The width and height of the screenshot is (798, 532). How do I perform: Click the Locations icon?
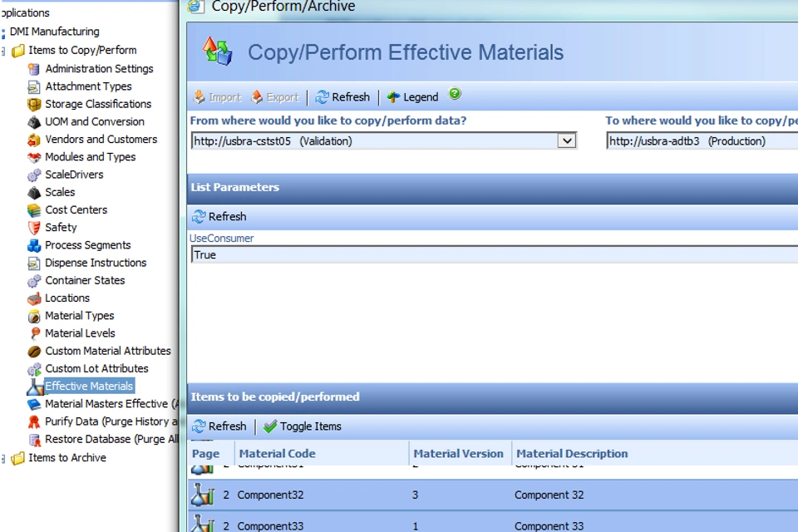33,298
